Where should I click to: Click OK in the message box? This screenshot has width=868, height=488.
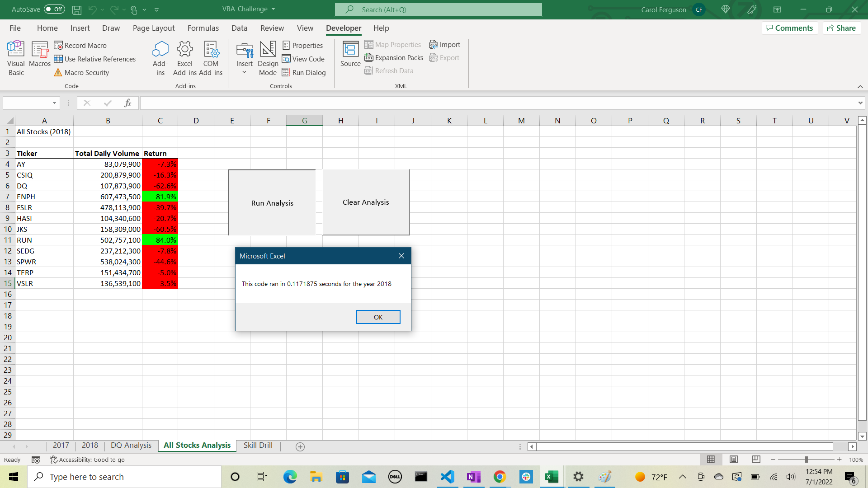pyautogui.click(x=378, y=317)
